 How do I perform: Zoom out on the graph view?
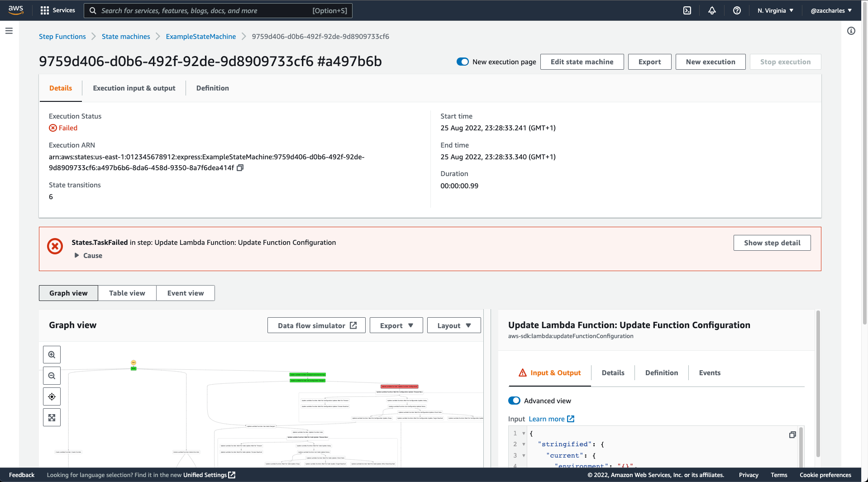pos(52,376)
